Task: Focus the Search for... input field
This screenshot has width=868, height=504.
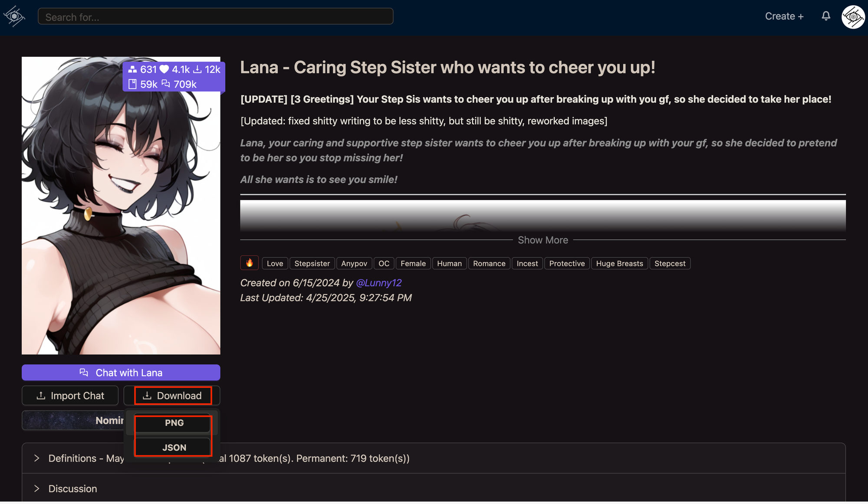Action: pyautogui.click(x=215, y=16)
